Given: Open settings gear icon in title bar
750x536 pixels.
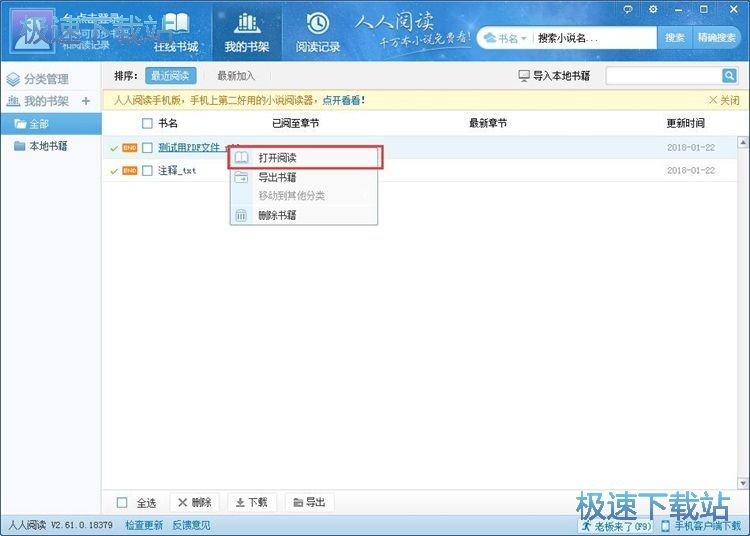Looking at the screenshot, I should coord(653,10).
